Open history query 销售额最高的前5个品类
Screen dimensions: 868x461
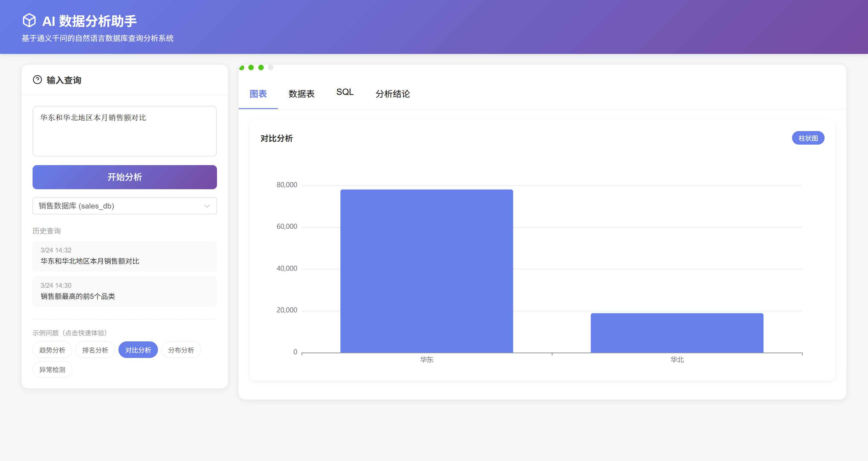click(124, 291)
